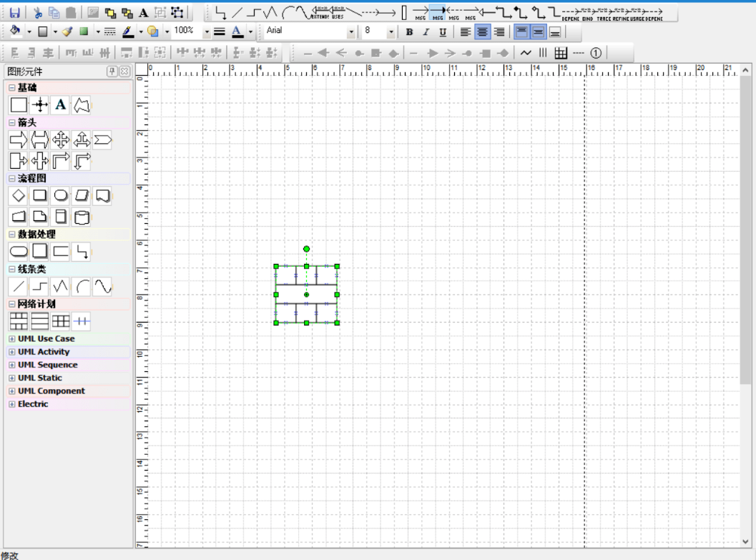Screen dimensions: 756x560
Task: Enable right text alignment
Action: (499, 32)
